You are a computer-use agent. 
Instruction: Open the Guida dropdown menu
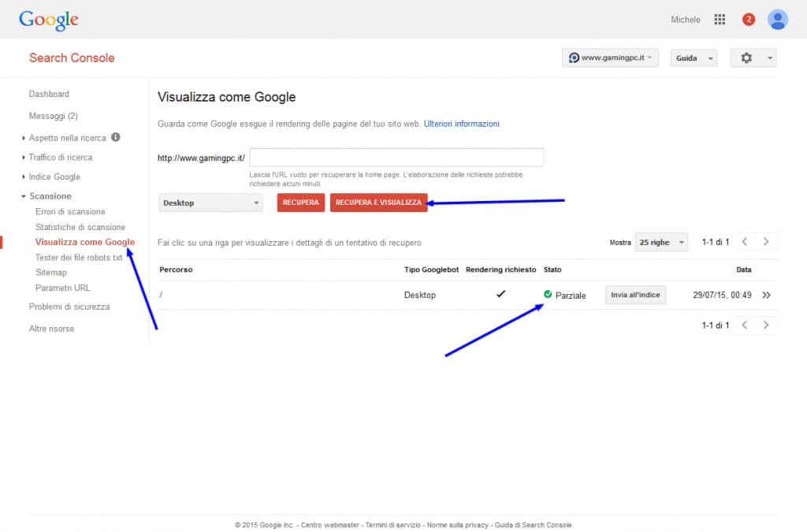(694, 58)
